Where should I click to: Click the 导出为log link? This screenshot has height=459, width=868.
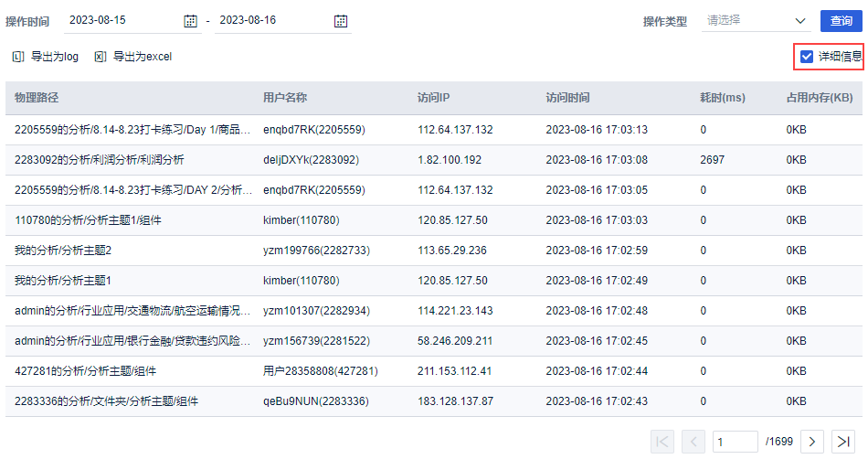pos(55,57)
